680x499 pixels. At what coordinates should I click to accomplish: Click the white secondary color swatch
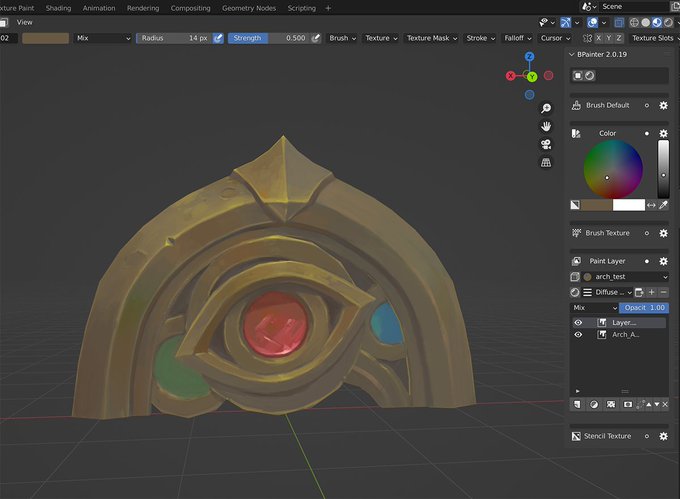[x=629, y=205]
